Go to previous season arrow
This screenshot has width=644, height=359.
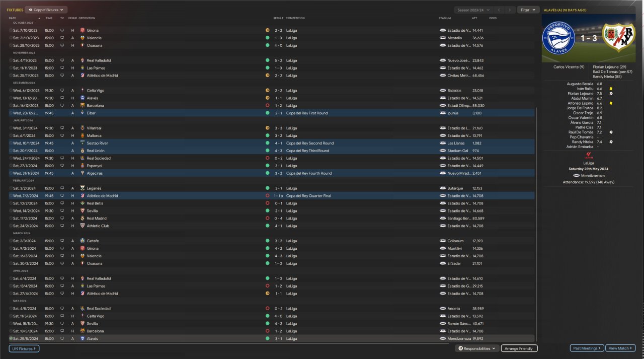click(499, 10)
